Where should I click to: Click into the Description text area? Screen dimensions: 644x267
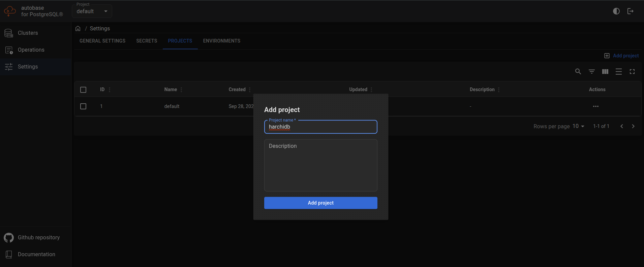click(320, 165)
